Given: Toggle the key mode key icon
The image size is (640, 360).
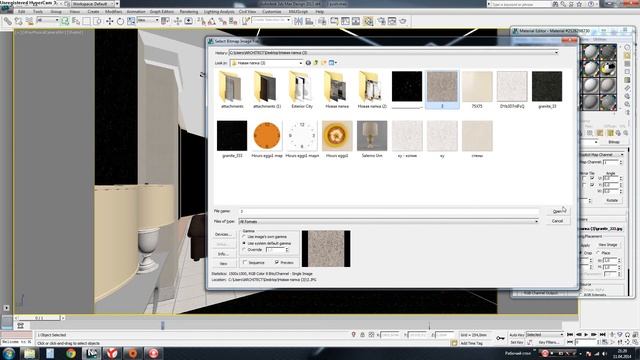Looking at the screenshot, I should (500, 338).
